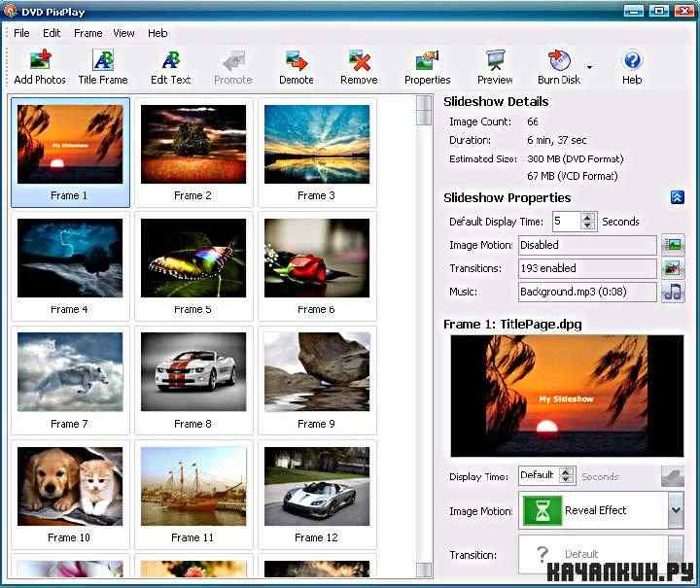Click the Slideshow Details heading

pos(496,102)
